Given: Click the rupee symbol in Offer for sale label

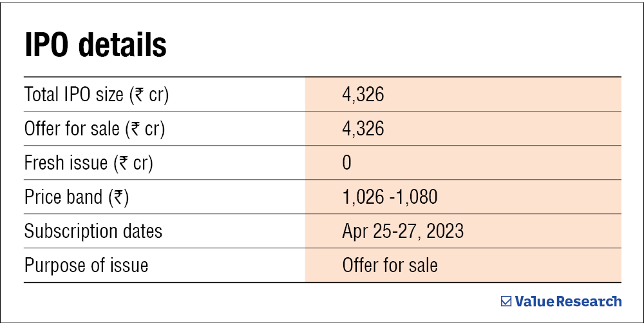Looking at the screenshot, I should click(133, 128).
